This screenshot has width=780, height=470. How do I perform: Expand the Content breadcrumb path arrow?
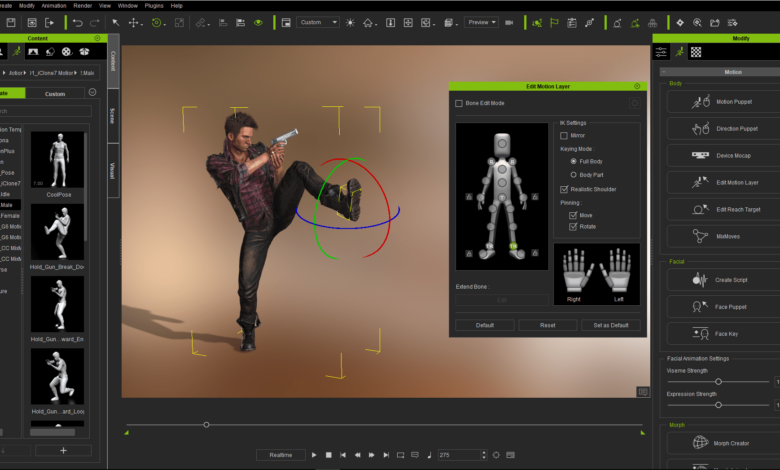point(4,73)
